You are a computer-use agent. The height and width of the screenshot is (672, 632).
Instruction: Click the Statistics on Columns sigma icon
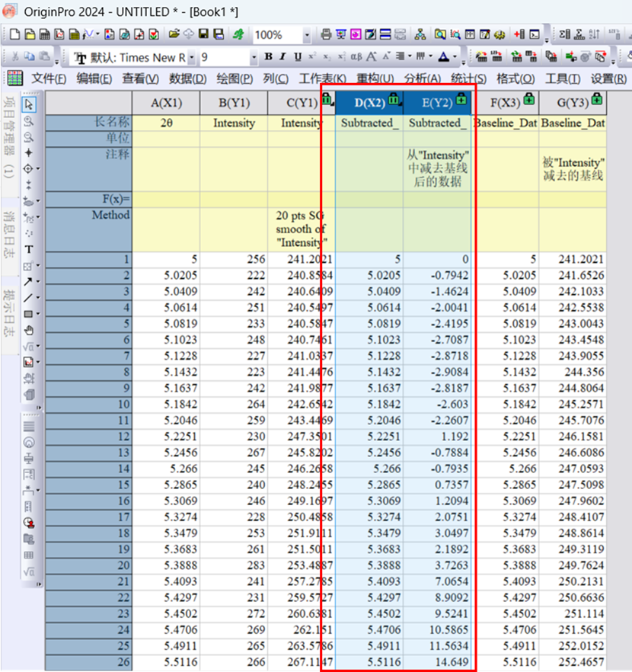click(565, 34)
